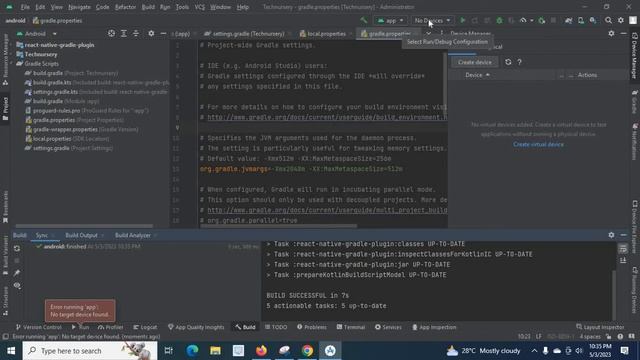Viewport: 640px width, 360px height.
Task: Click Expand All in Project panel
Action: click(x=124, y=33)
